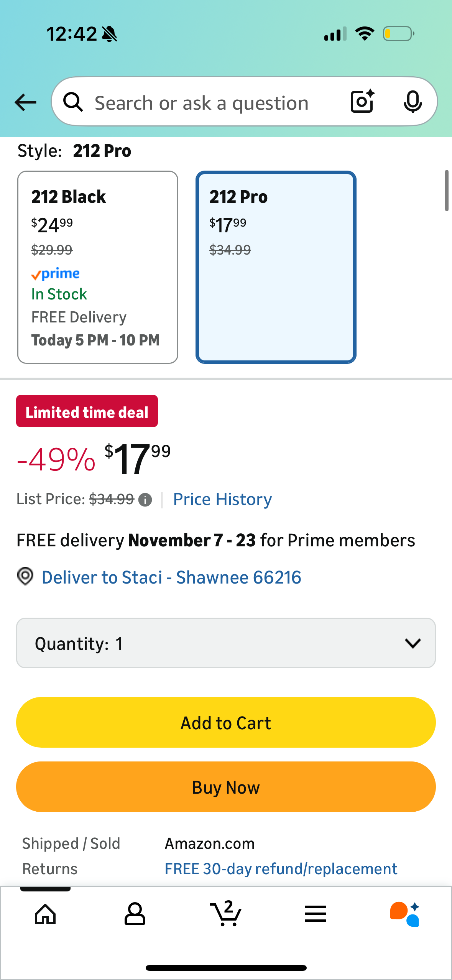
Task: Open the account profile tab
Action: pos(135,914)
